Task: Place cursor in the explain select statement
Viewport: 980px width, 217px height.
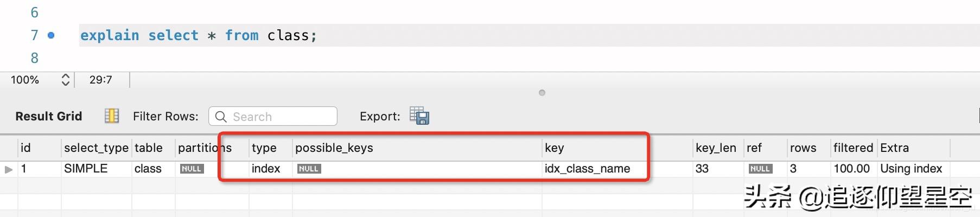Action: click(198, 35)
